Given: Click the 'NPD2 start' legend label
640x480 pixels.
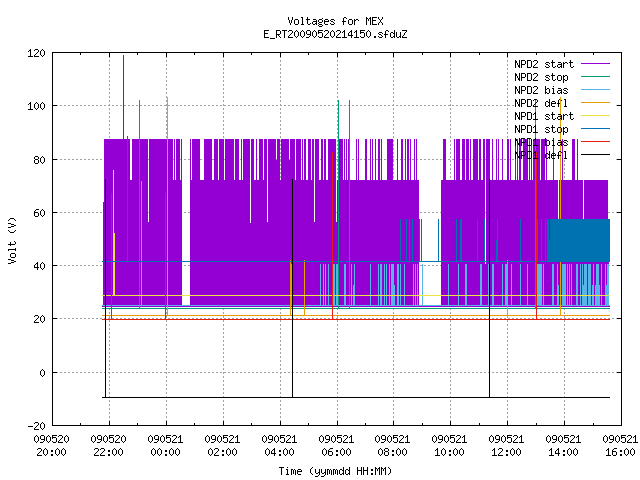Looking at the screenshot, I should pyautogui.click(x=544, y=64).
